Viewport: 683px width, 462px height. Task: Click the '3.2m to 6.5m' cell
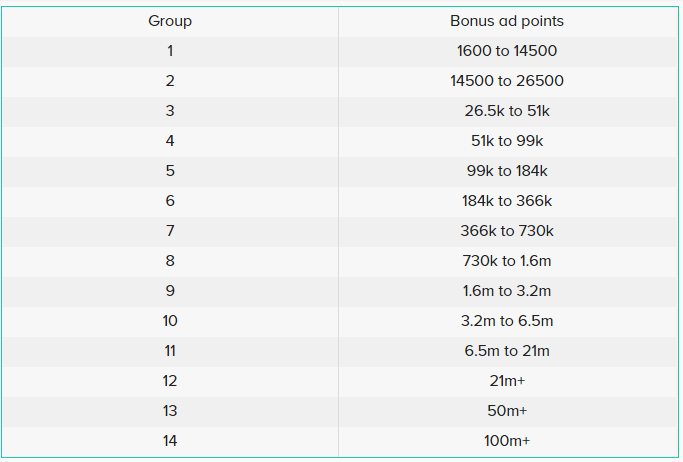(507, 321)
